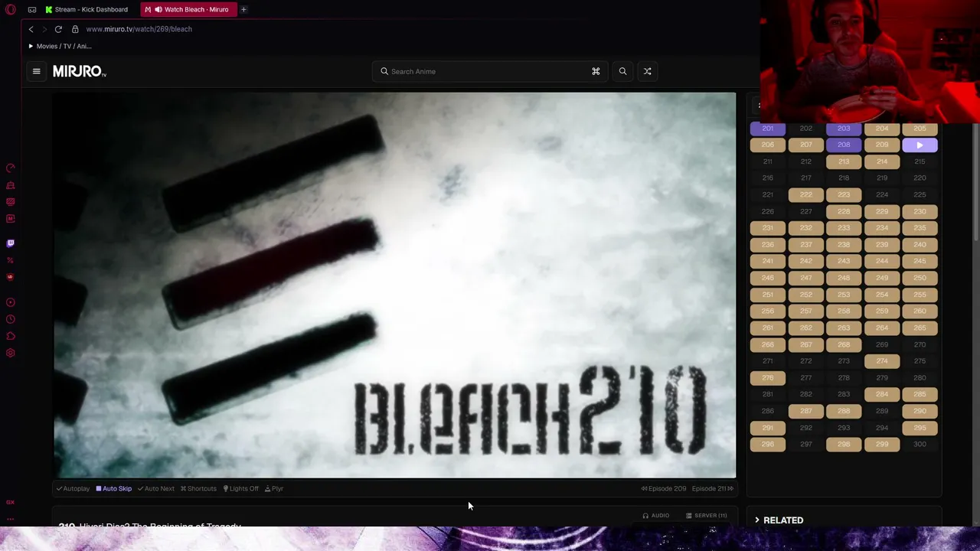980x551 pixels.
Task: Toggle the Autoplay option
Action: tap(73, 488)
